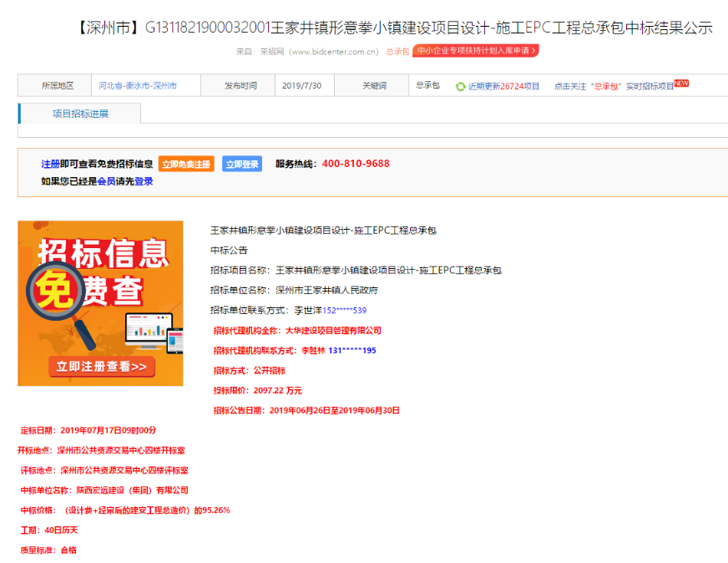Open the 会员 link

(x=106, y=181)
